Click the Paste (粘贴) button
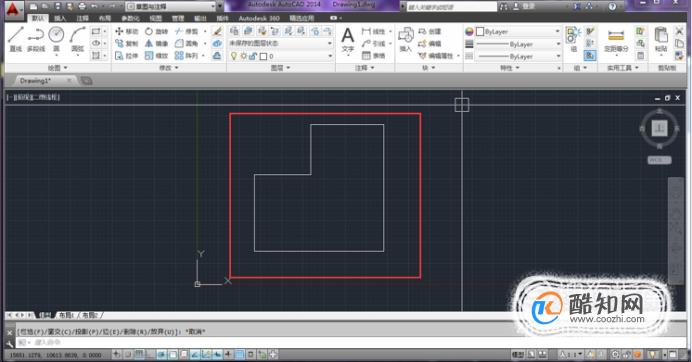Viewport: 692px width, 362px height. (661, 40)
